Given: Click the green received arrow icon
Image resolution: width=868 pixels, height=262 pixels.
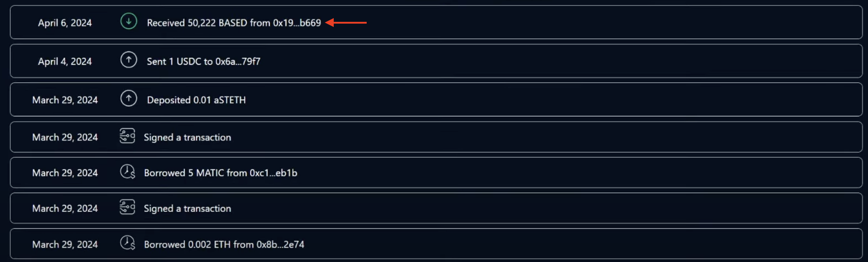Looking at the screenshot, I should [x=129, y=21].
